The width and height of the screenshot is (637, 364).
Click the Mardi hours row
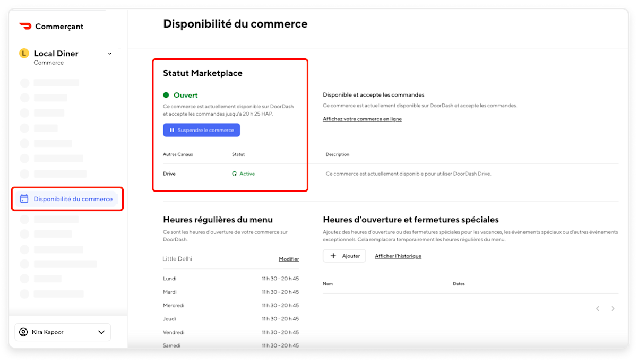(231, 292)
